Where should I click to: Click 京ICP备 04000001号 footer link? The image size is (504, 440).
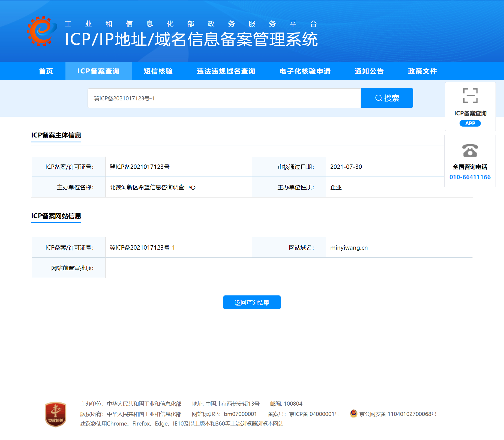coord(314,414)
